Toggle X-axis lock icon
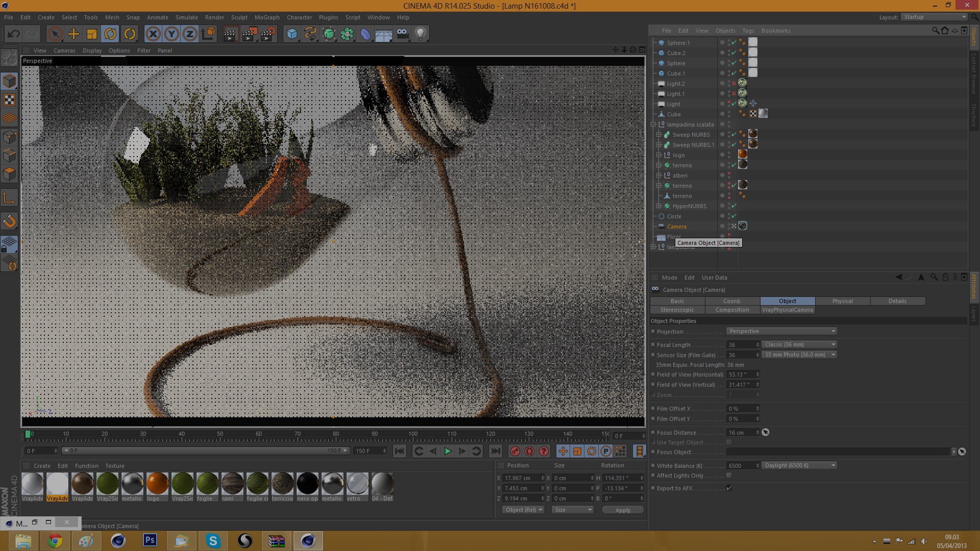 coord(153,34)
